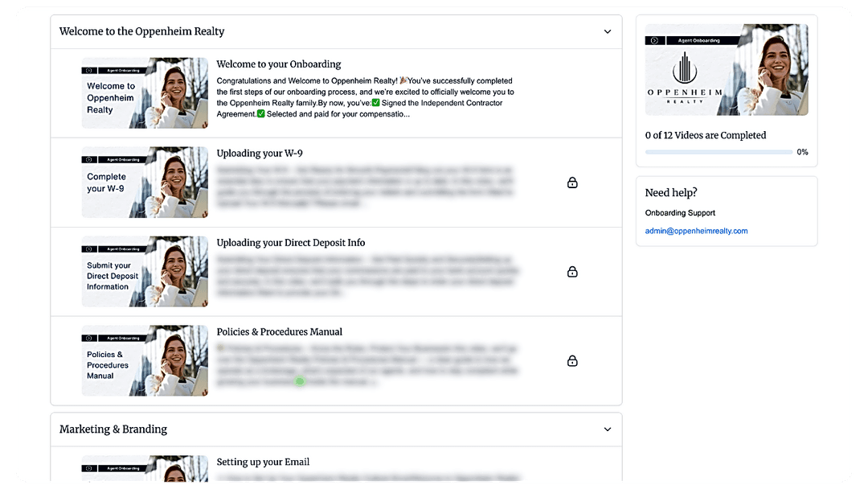Select the Setting up your Email lesson title
Viewport: 868px width, 489px height.
(x=263, y=462)
